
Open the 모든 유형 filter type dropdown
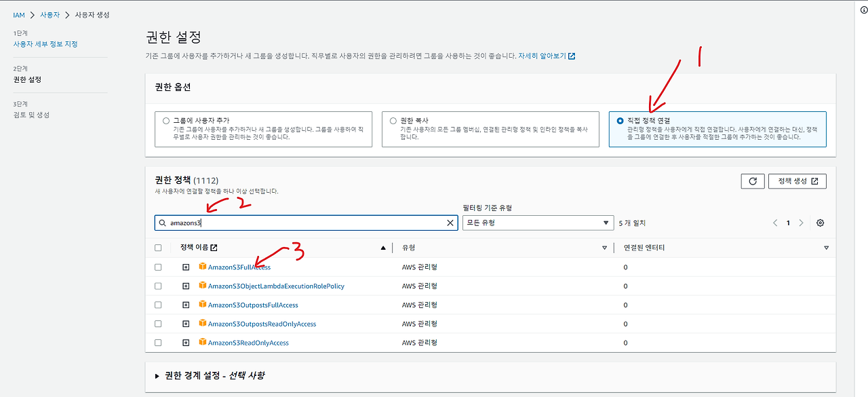[538, 223]
